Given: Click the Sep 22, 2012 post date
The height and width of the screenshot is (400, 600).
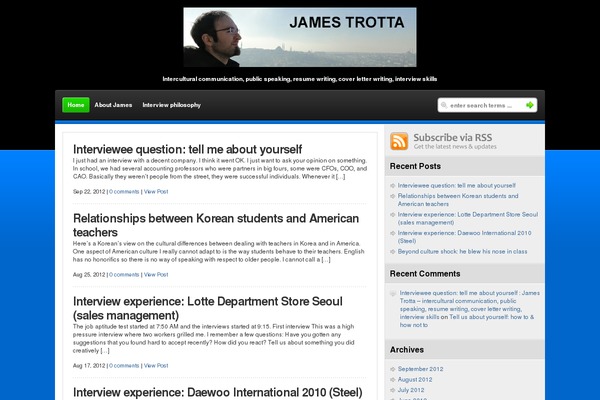Looking at the screenshot, I should pos(89,191).
